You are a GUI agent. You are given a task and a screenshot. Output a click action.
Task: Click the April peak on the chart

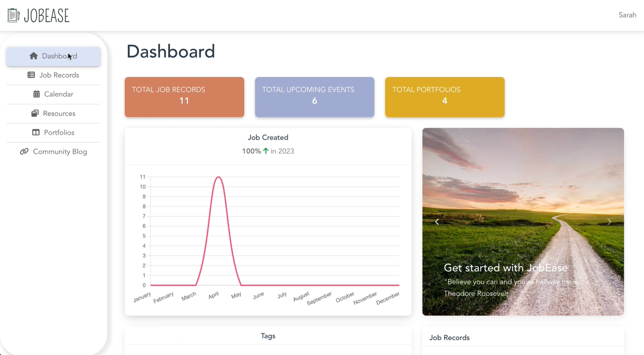tap(218, 177)
